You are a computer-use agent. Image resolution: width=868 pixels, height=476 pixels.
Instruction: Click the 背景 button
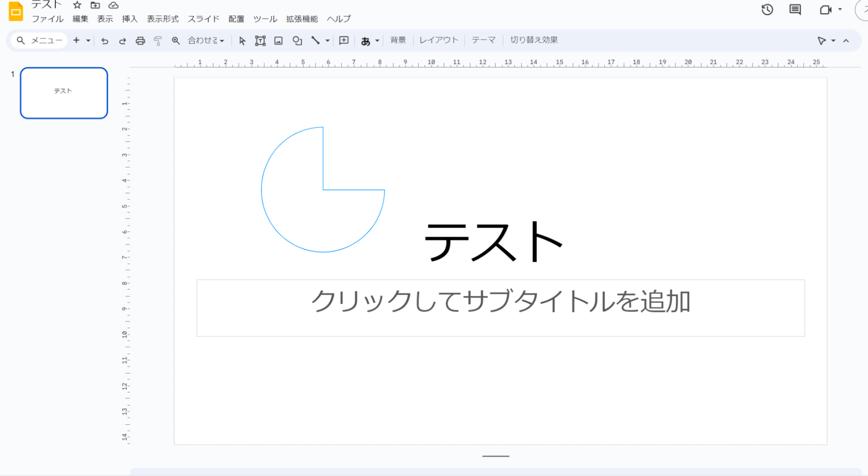click(398, 40)
